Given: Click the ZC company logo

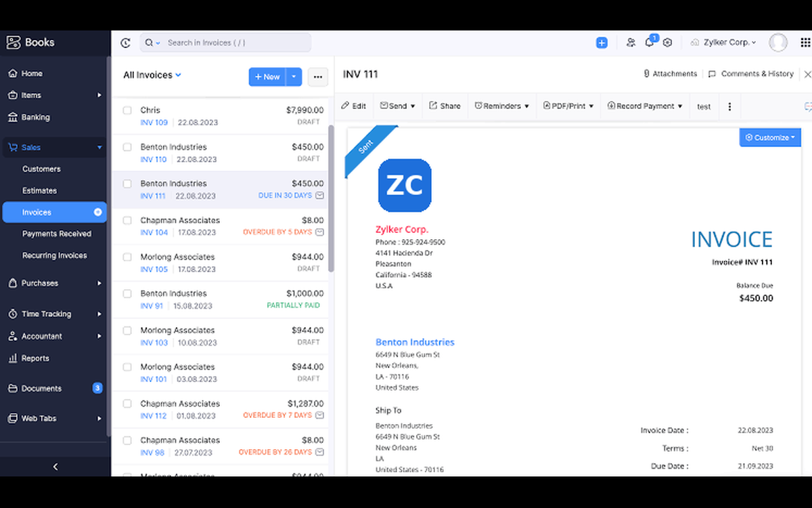Looking at the screenshot, I should tap(405, 185).
